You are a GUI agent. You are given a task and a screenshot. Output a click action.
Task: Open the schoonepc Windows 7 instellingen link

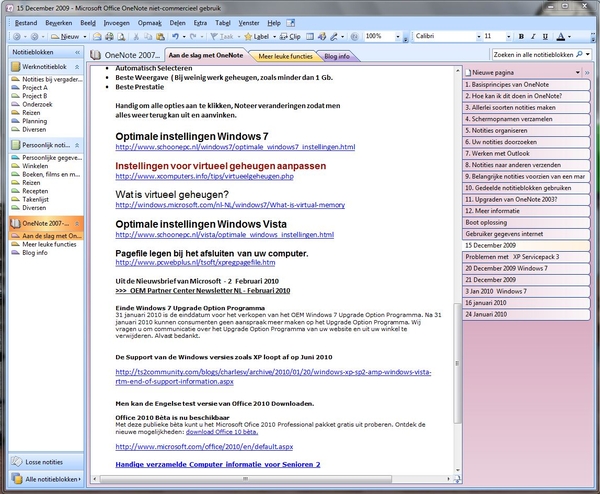[235, 147]
